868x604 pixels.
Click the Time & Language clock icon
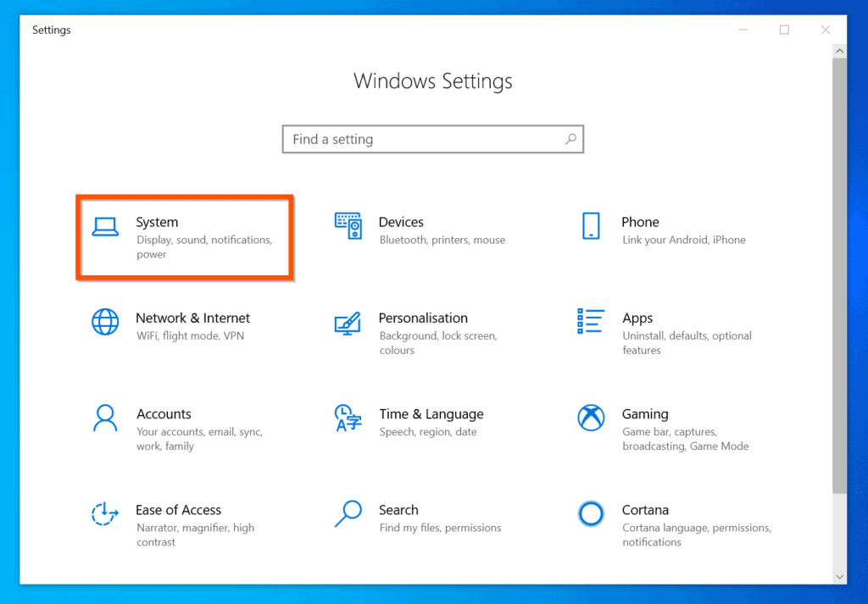tap(348, 418)
